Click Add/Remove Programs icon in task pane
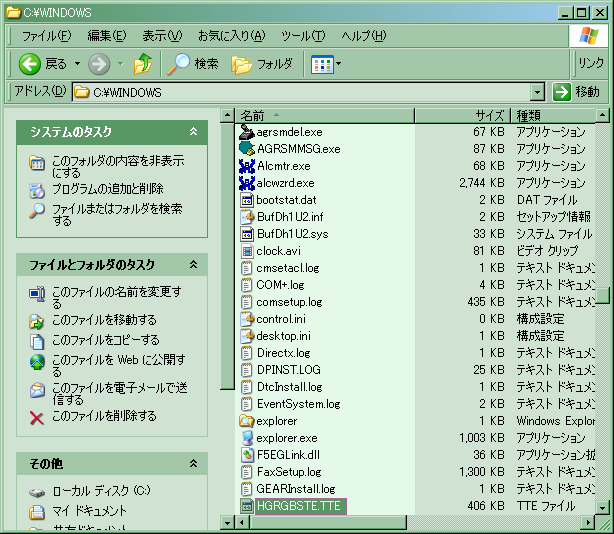Screen dimensions: 614x534 pos(37,191)
